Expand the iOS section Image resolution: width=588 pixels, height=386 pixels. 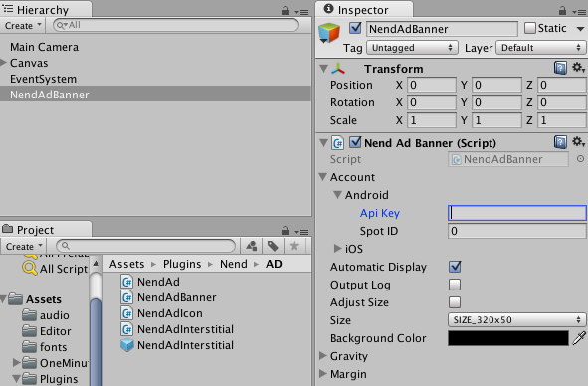338,248
